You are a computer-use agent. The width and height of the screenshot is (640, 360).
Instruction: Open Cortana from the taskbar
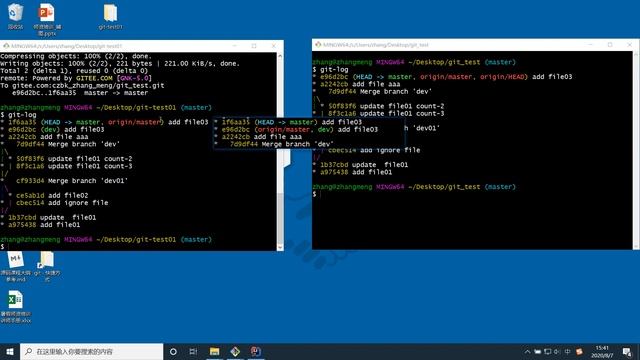click(x=173, y=351)
